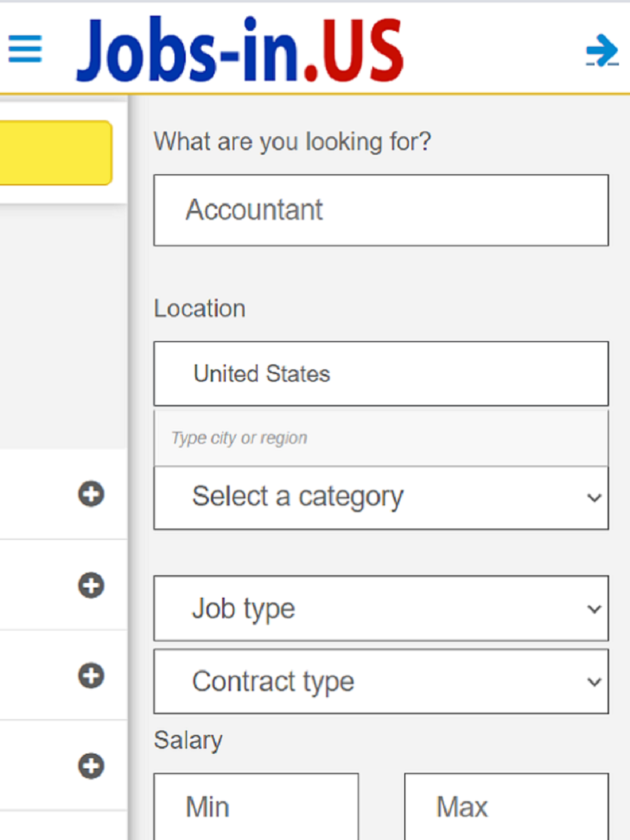Open the Select a category dropdown
The image size is (630, 840).
click(381, 497)
